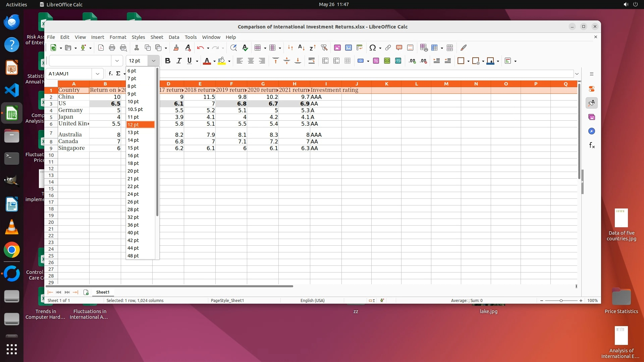Screen dimensions: 644x362
Task: Expand the Name Box dropdown
Action: coord(97,74)
